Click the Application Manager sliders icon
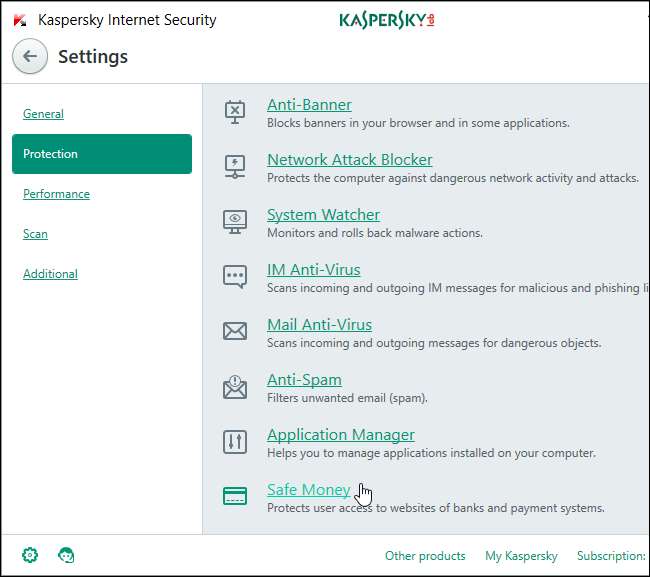650x577 pixels. (235, 441)
